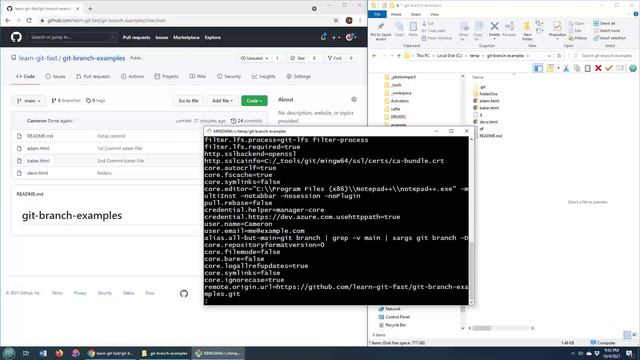Fork the git-branch-examples repository
The width and height of the screenshot is (640, 360).
335,58
